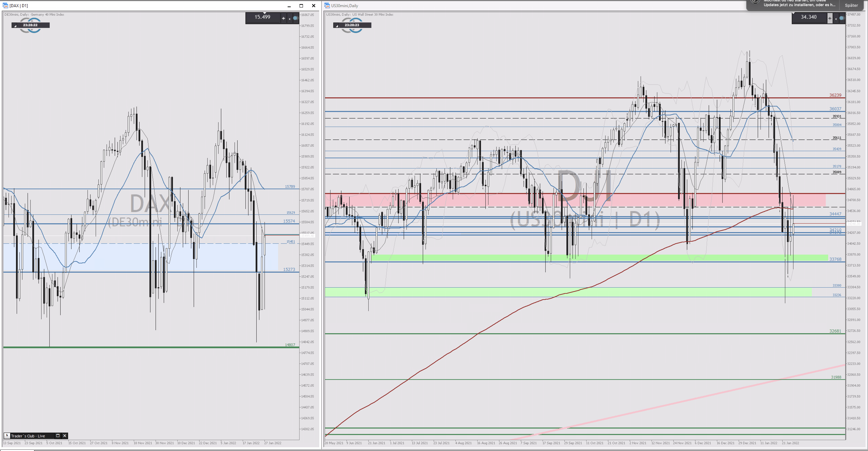
Task: Select the 15629 level label on DAX chart
Action: 291,213
